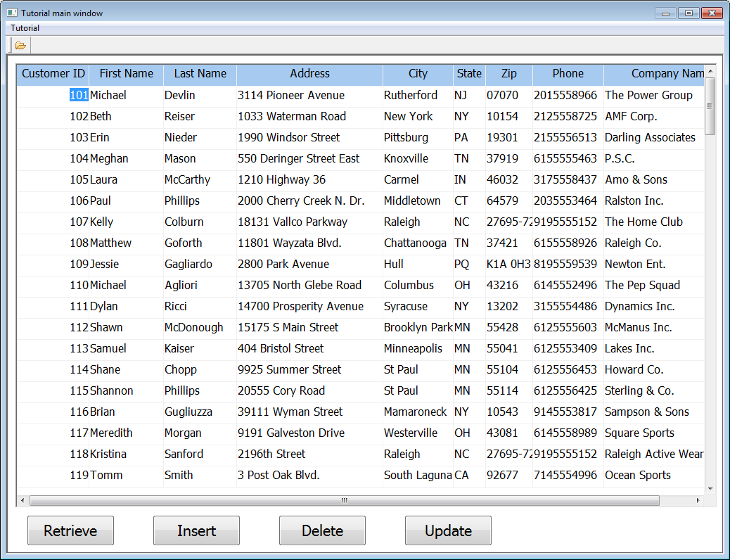Click the Address column header
This screenshot has height=560, width=730.
(309, 74)
